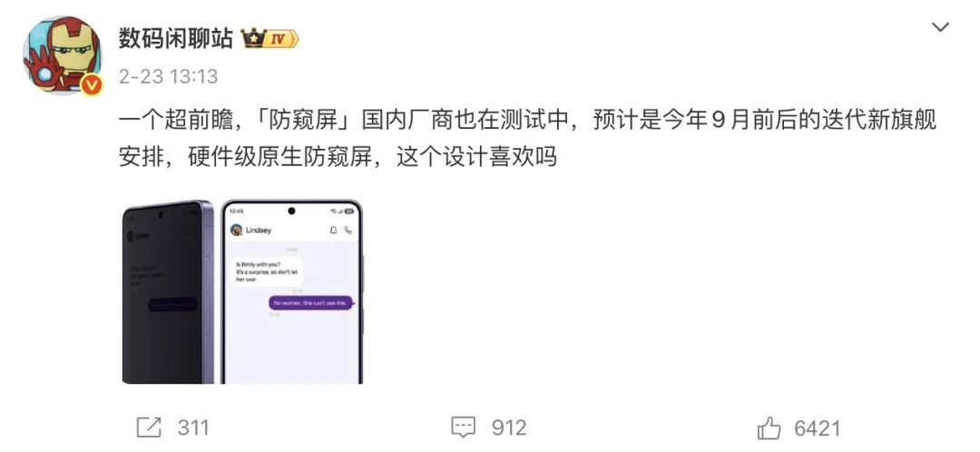Click the repost count 311

[193, 427]
